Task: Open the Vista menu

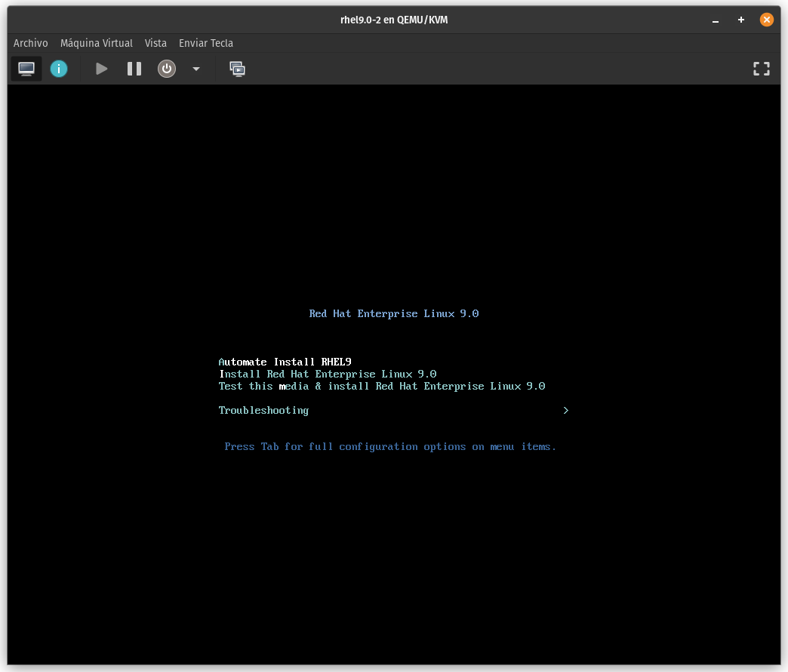Action: (x=155, y=43)
